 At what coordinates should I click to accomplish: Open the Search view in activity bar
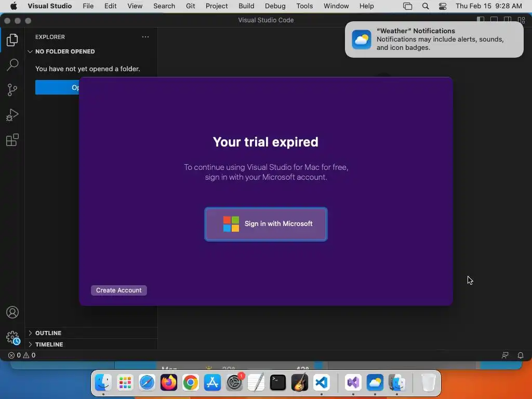[x=12, y=65]
